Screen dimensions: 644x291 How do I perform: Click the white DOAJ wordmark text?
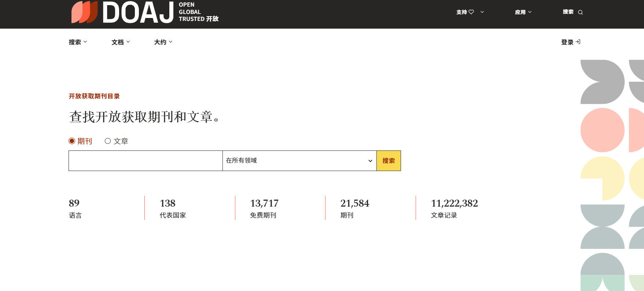[x=138, y=13]
